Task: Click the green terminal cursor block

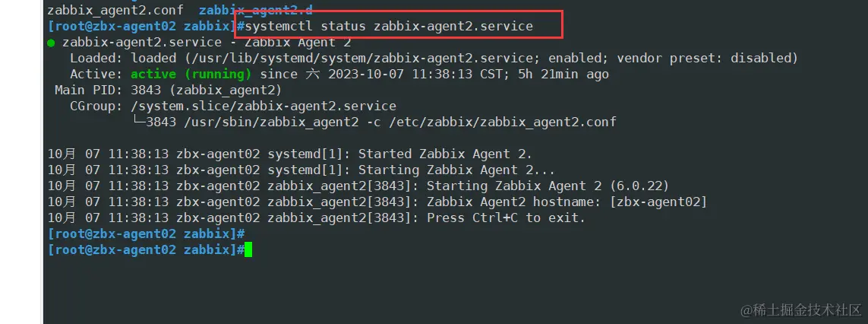Action: point(248,250)
